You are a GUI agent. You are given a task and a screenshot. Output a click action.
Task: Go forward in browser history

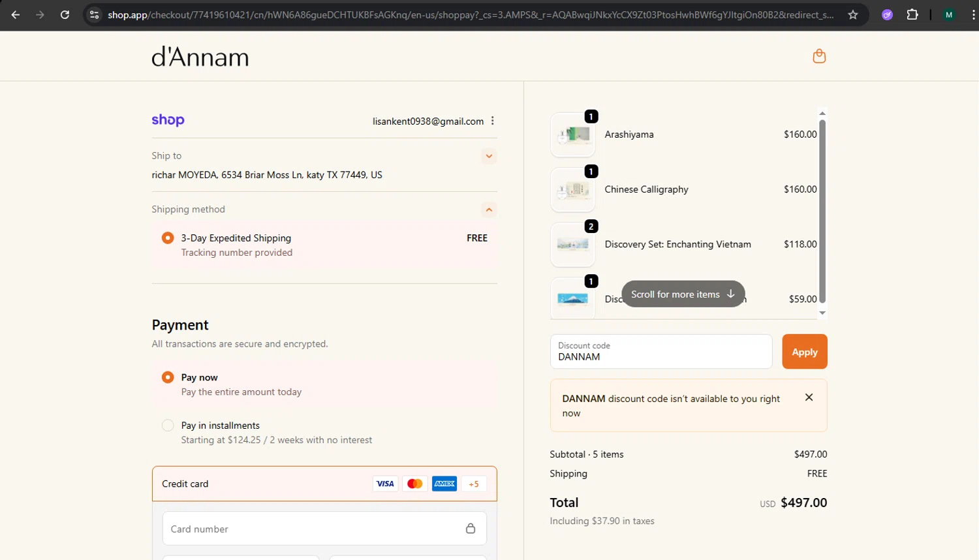coord(40,14)
